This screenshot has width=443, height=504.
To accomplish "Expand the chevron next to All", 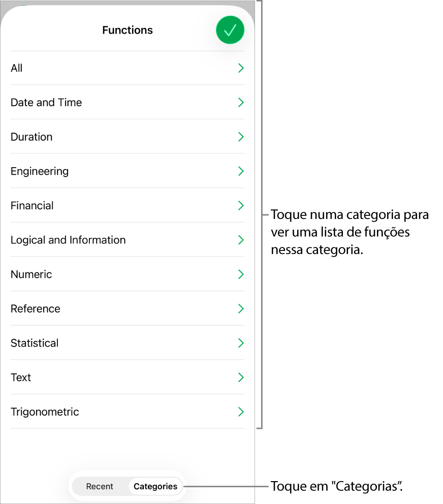I will (240, 68).
